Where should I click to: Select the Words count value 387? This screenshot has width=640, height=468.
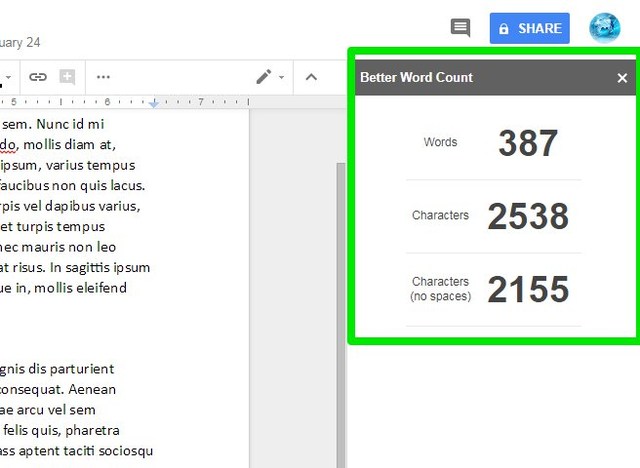coord(527,143)
